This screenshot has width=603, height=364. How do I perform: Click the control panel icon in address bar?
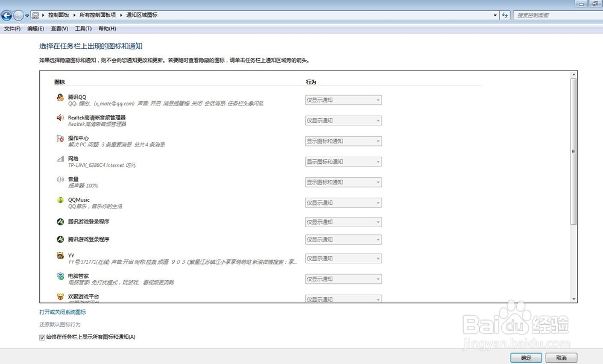tap(36, 15)
